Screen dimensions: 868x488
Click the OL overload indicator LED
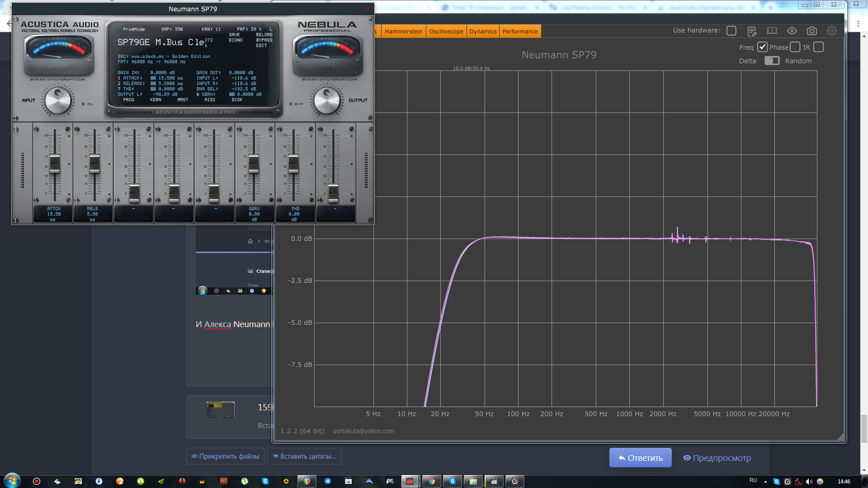pos(83,104)
